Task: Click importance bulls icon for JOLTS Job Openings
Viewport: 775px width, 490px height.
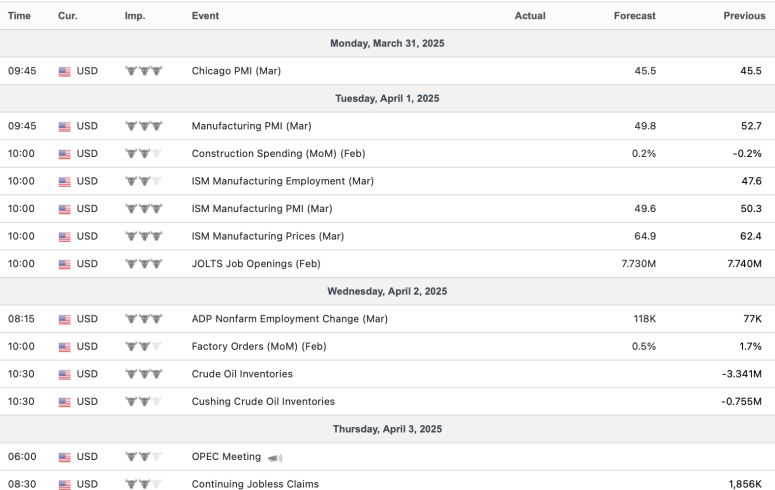Action: [x=144, y=264]
